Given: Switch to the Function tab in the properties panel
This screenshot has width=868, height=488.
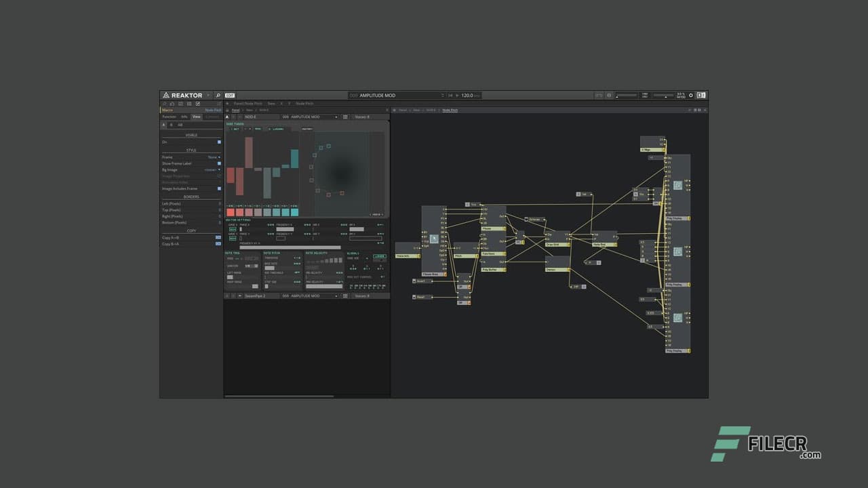Looking at the screenshot, I should 169,117.
